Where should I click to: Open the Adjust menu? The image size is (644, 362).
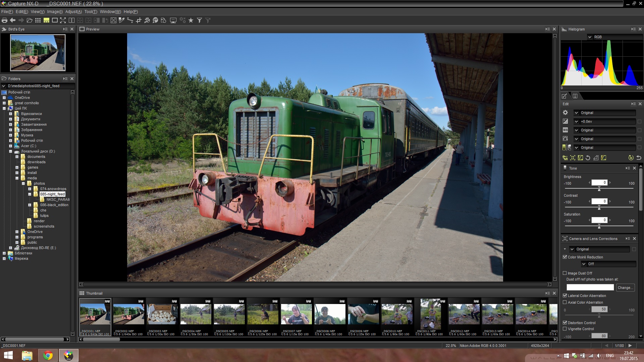73,12
